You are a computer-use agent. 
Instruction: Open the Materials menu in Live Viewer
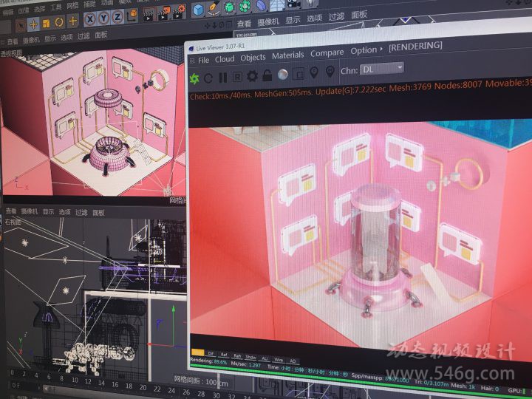(287, 55)
